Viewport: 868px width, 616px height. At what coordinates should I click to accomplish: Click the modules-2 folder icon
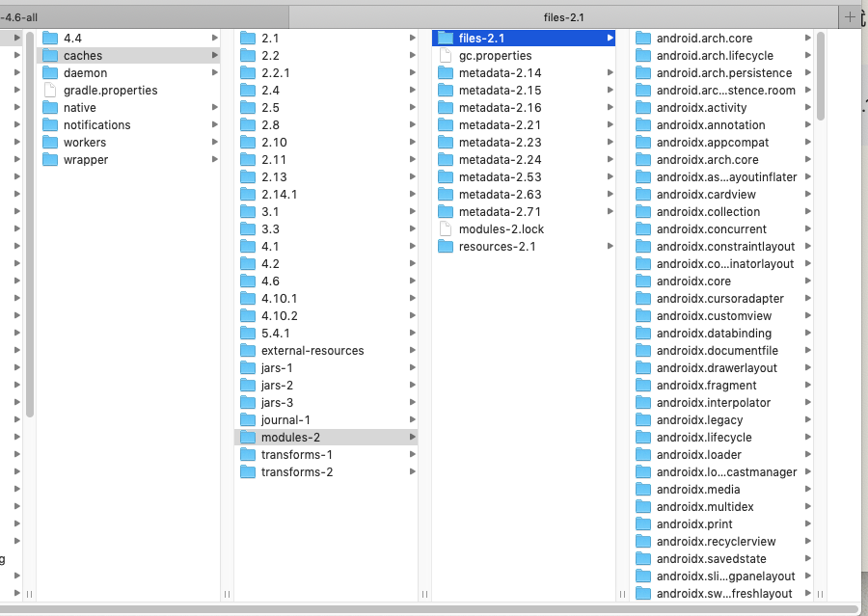coord(248,438)
